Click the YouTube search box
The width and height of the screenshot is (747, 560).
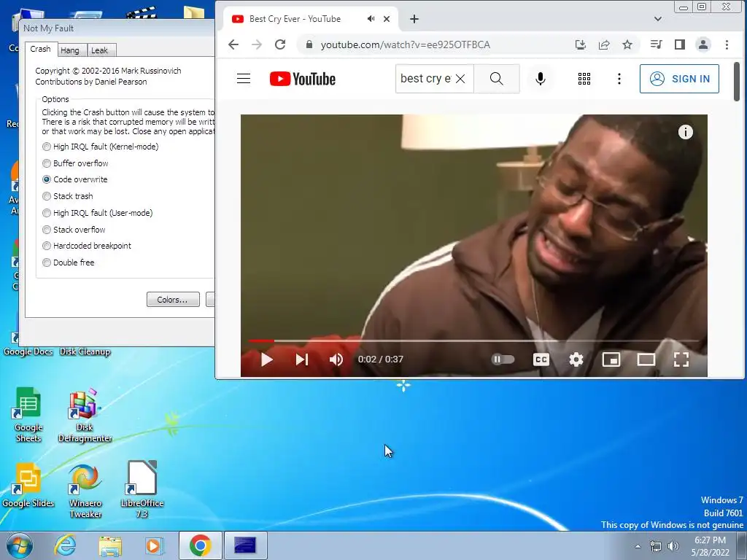coord(425,79)
